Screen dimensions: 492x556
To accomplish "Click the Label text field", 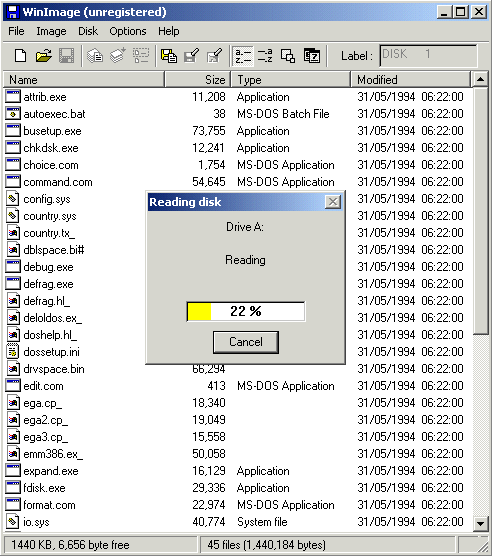I will click(x=428, y=55).
